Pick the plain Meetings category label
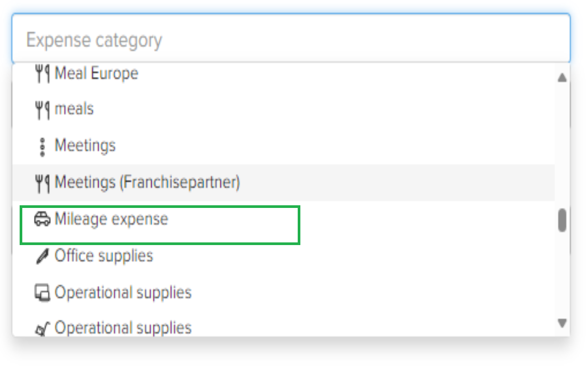 click(85, 146)
